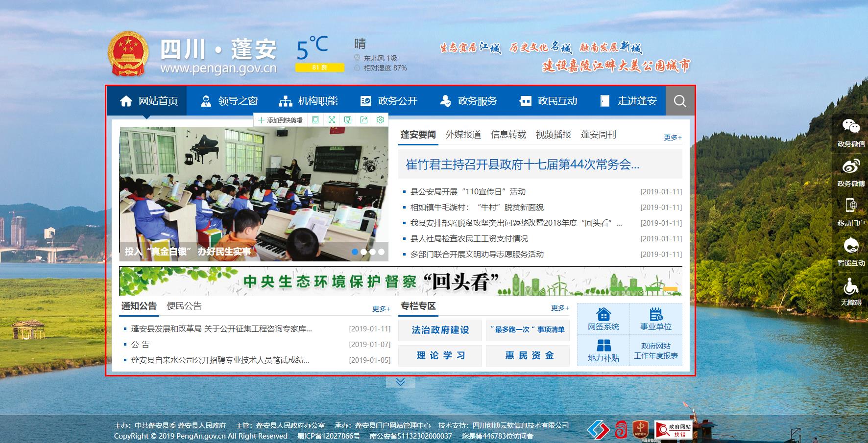
Task: Click the magnifier search icon in navbar
Action: click(680, 101)
